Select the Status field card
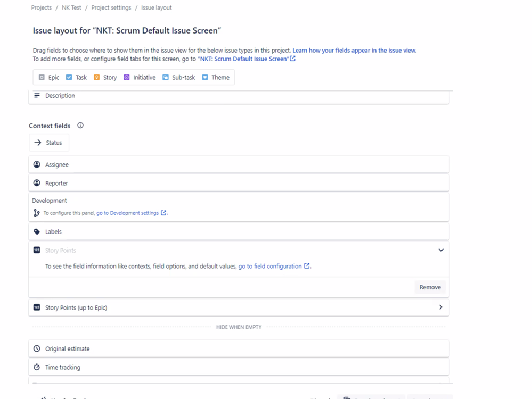Screen dimensions: 532x399 (x=49, y=143)
